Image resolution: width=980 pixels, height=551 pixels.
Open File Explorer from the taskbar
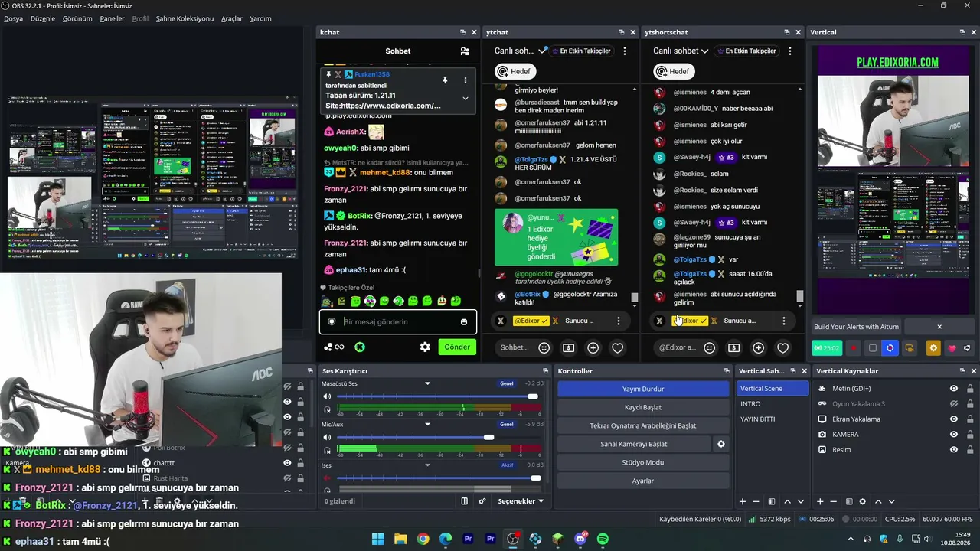click(400, 540)
